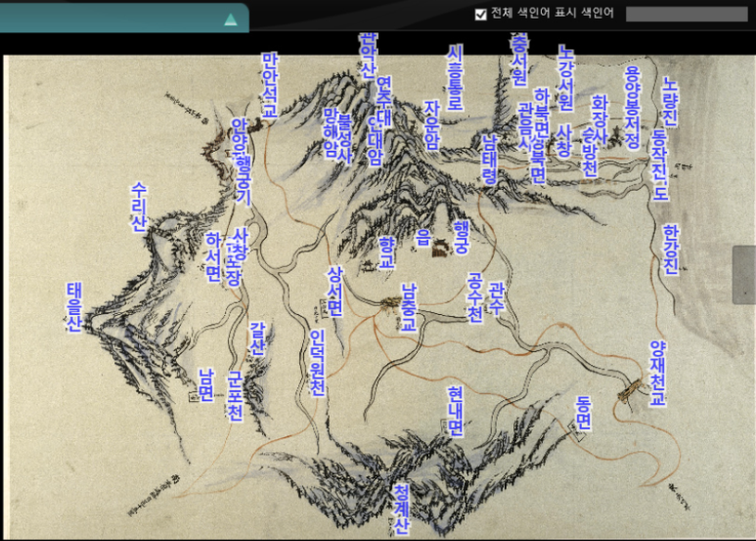Select the 군포천 stream label
This screenshot has width=756, height=541.
(x=236, y=396)
